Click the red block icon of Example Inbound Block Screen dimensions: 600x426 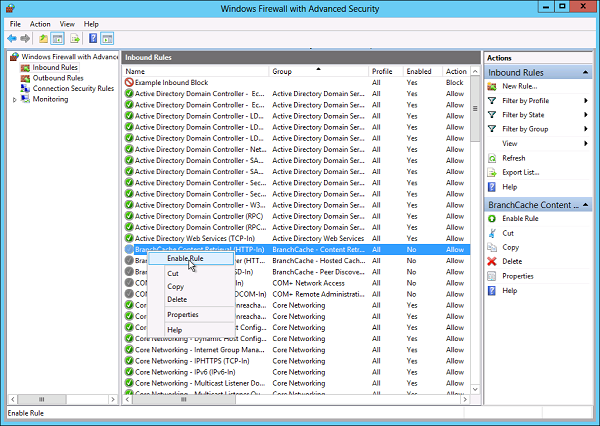pyautogui.click(x=129, y=82)
